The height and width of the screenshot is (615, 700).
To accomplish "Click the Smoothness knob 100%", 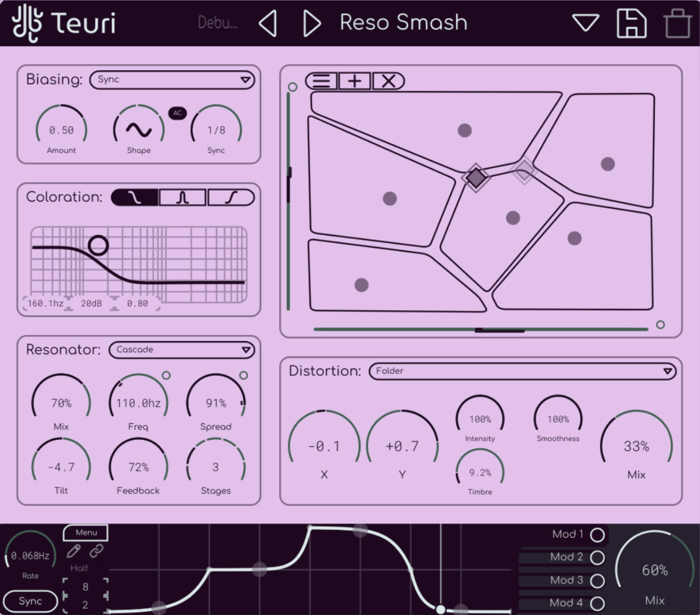I will click(558, 419).
